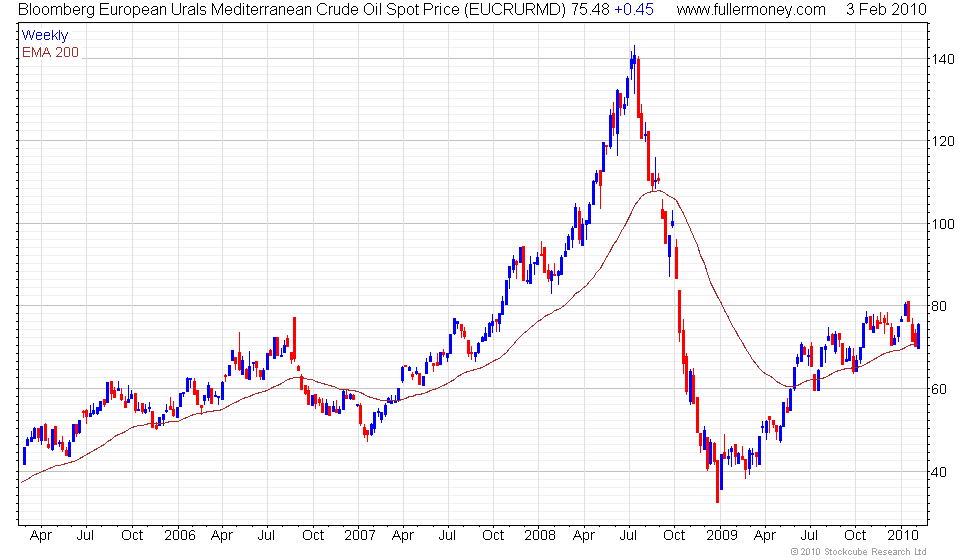Click the first 'Apr' label before 2006
The height and width of the screenshot is (560, 980).
point(41,536)
